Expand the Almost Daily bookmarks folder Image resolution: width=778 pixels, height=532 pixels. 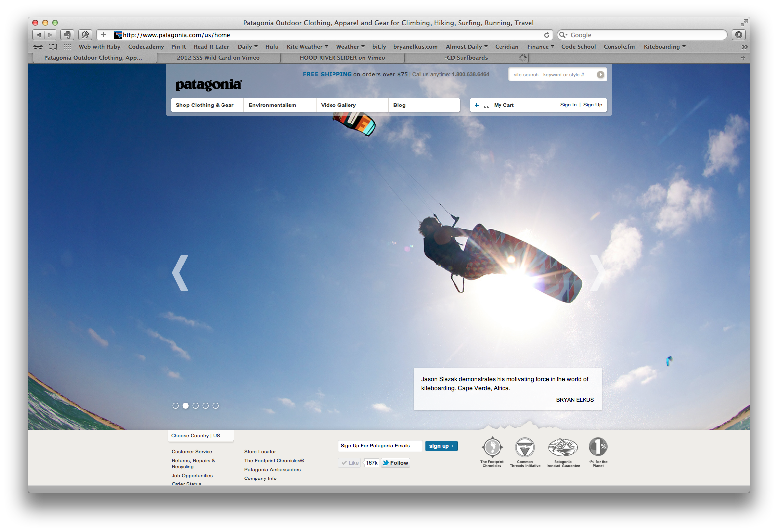click(x=467, y=47)
